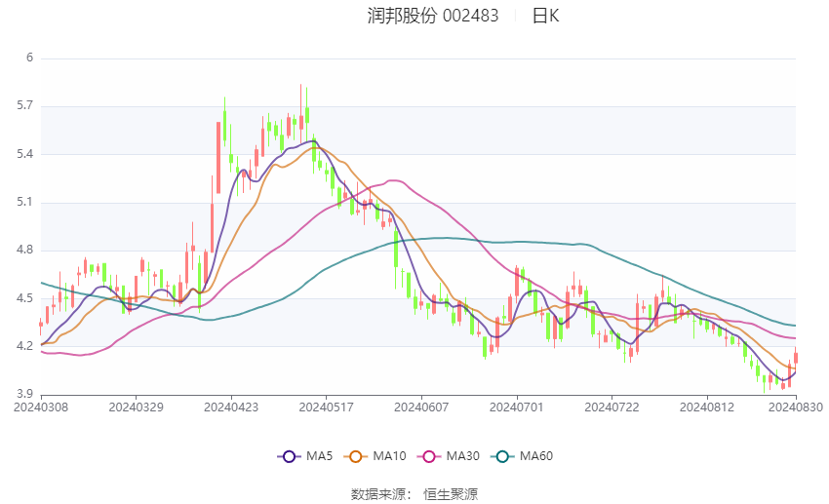Click the y-axis value 4.2
This screenshot has height=504, width=829.
tap(24, 346)
